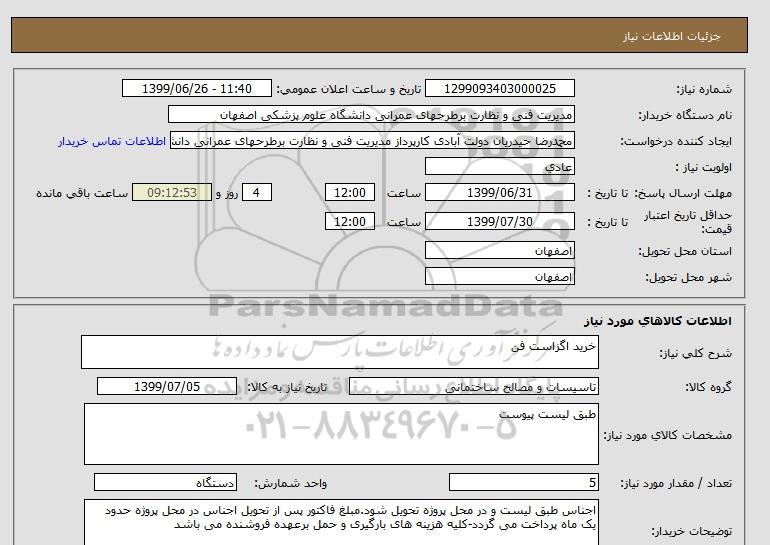
Task: Click the text ساعت باقی مانده
Action: 82,193
